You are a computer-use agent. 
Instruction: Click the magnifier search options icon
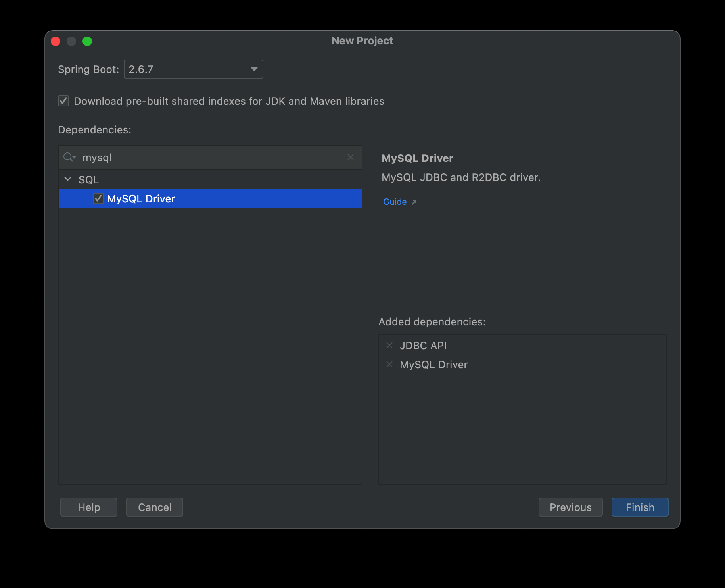[x=69, y=158]
